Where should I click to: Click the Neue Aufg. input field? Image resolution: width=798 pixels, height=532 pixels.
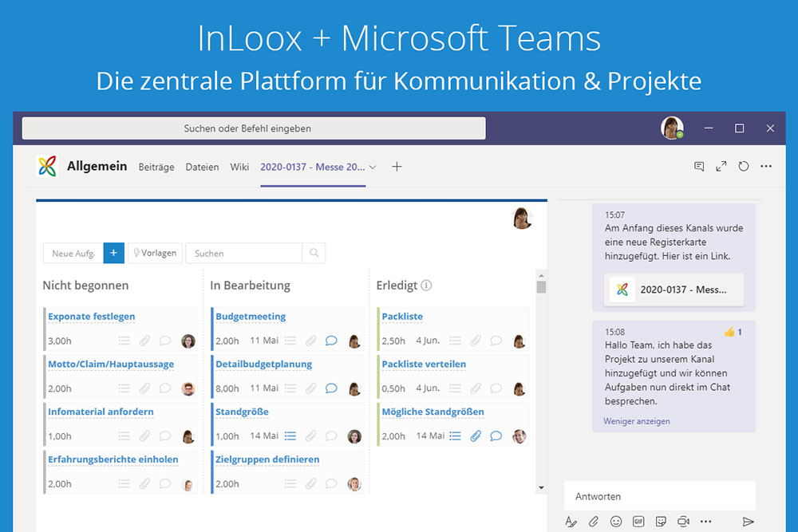click(x=73, y=253)
